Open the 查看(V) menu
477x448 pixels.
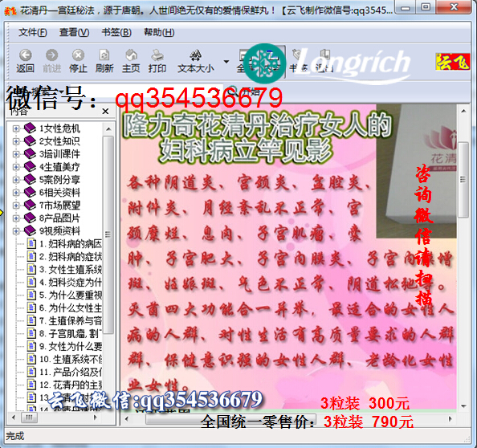click(74, 32)
